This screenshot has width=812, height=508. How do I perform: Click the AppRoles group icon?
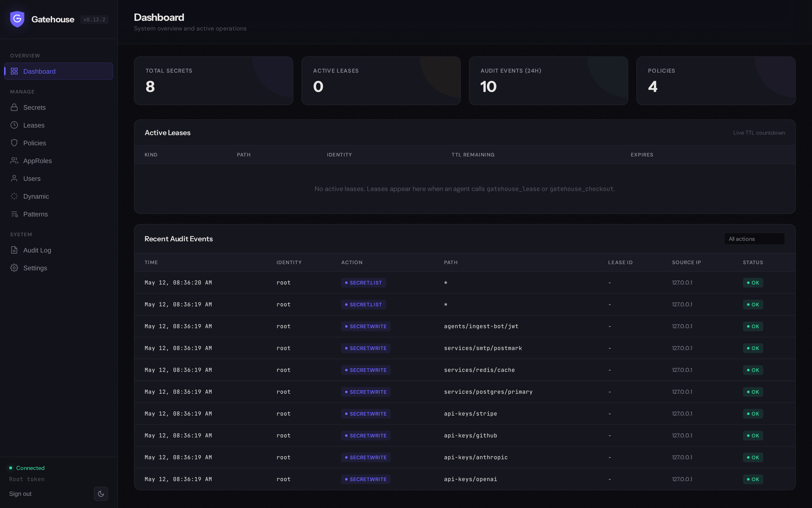14,161
